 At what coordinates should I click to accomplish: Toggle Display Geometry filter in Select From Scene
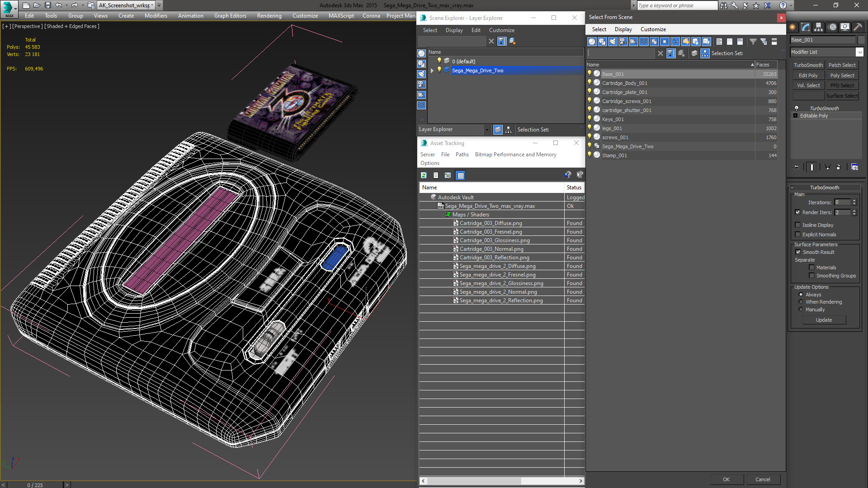click(591, 42)
